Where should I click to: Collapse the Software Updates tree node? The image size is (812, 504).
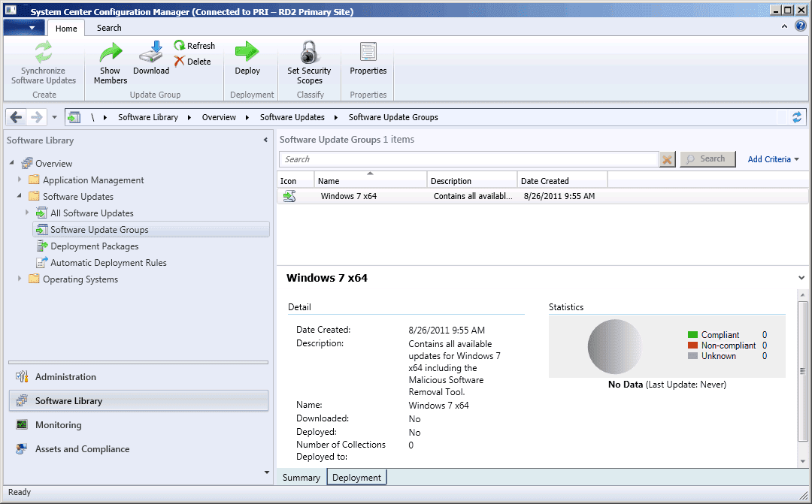(x=20, y=196)
